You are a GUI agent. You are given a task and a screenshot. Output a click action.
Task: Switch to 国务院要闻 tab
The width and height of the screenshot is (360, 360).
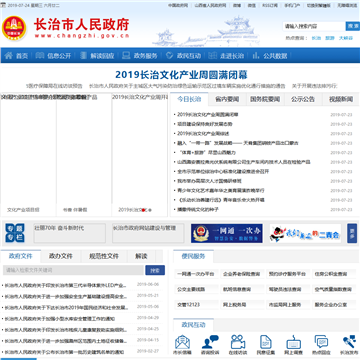pyautogui.click(x=265, y=99)
